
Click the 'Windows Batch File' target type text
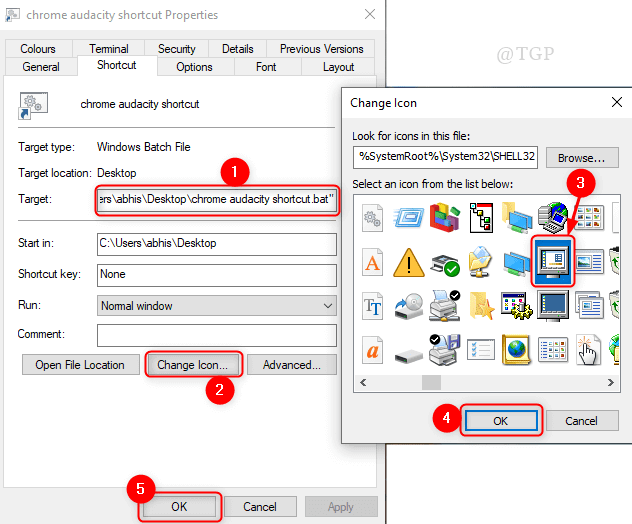(x=143, y=147)
